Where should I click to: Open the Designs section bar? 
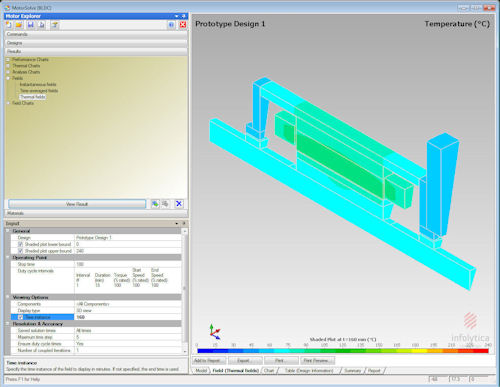pyautogui.click(x=96, y=43)
